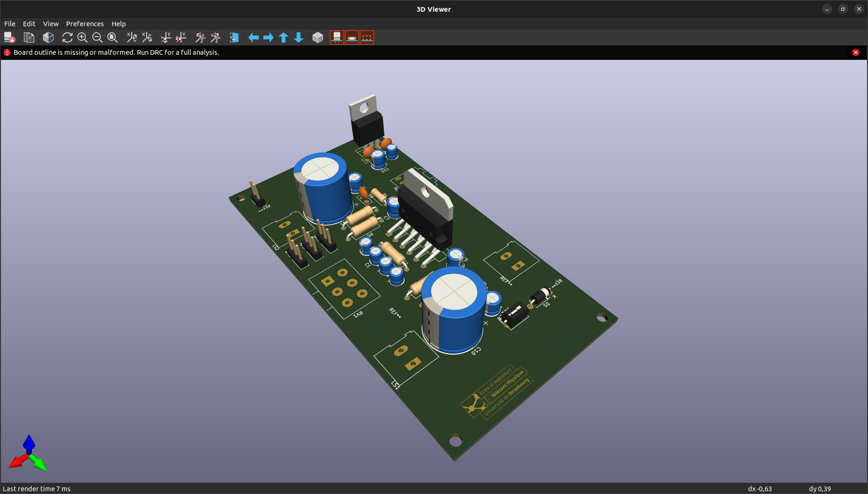The height and width of the screenshot is (494, 868).
Task: Copy 3D image to clipboard
Action: point(29,37)
